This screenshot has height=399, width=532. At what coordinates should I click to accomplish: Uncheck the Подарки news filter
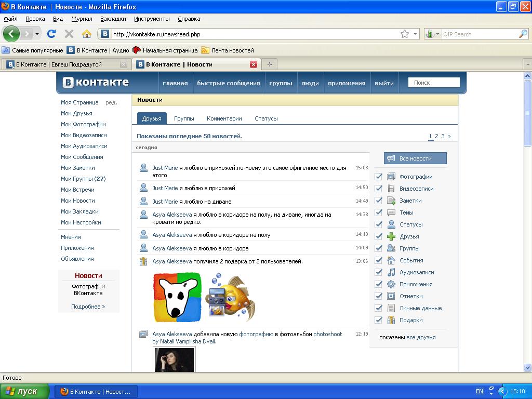point(379,320)
